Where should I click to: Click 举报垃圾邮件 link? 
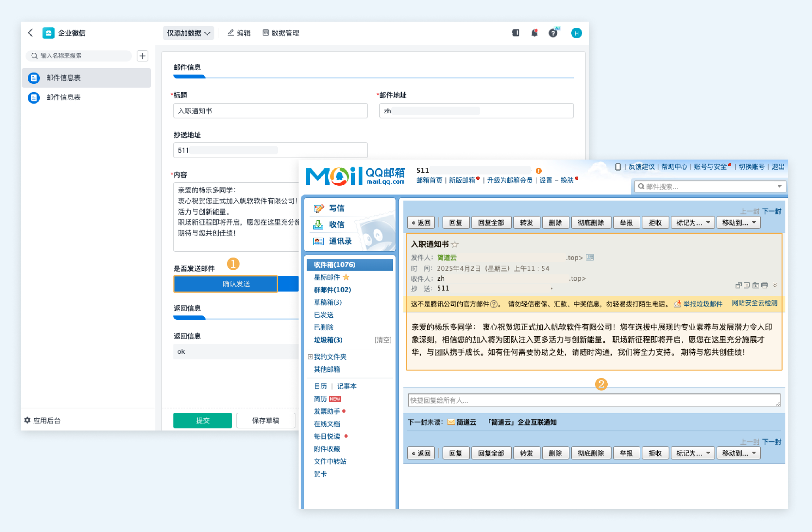pyautogui.click(x=702, y=304)
